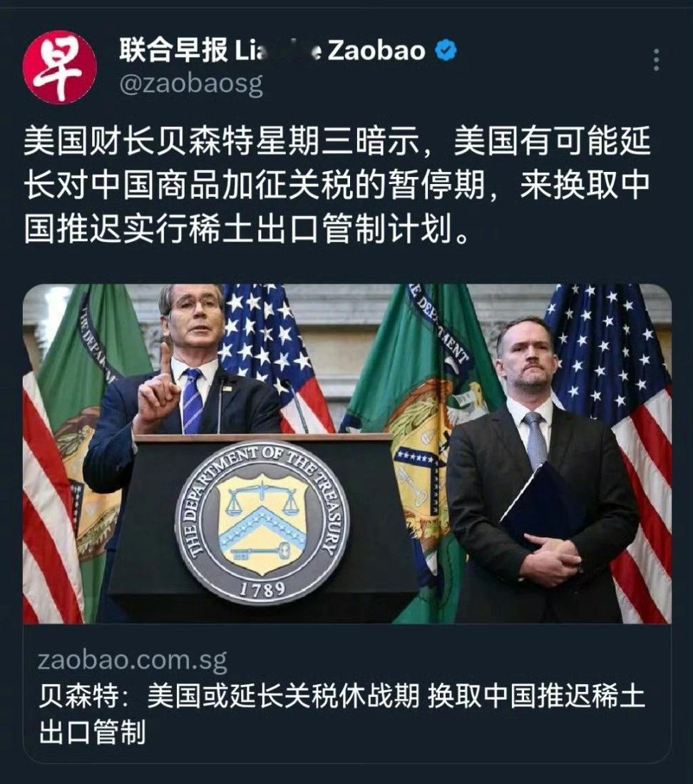Open the red 早 profile avatar

(60, 67)
